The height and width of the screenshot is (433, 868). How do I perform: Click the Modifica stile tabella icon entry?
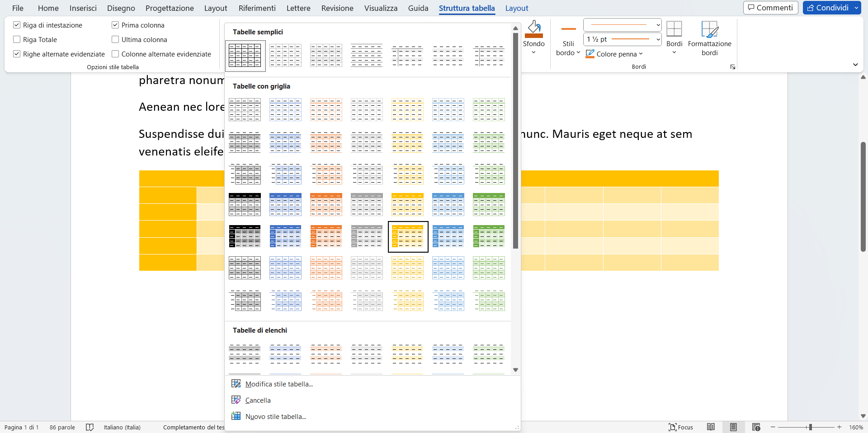(x=236, y=384)
